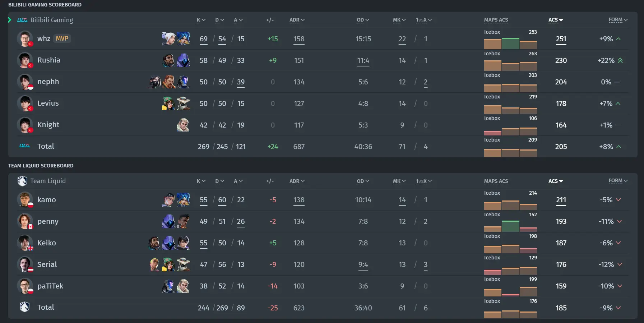Viewport: 644px width, 323px height.
Task: Click the Team Liquid logo in the Total row
Action: coord(24,307)
